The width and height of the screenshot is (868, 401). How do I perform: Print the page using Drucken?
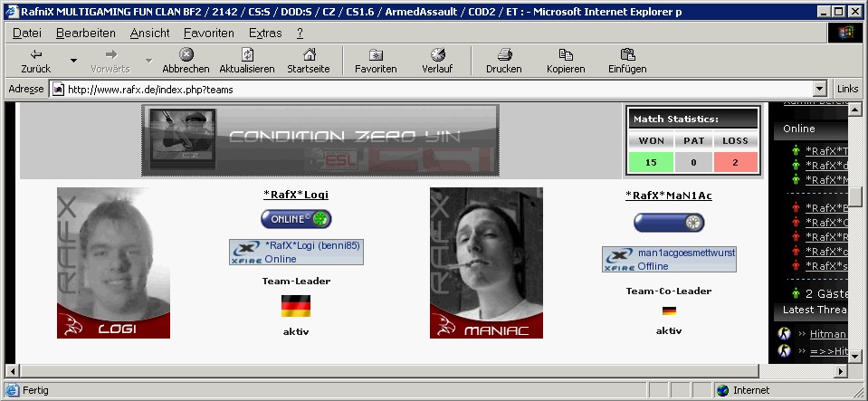point(504,61)
